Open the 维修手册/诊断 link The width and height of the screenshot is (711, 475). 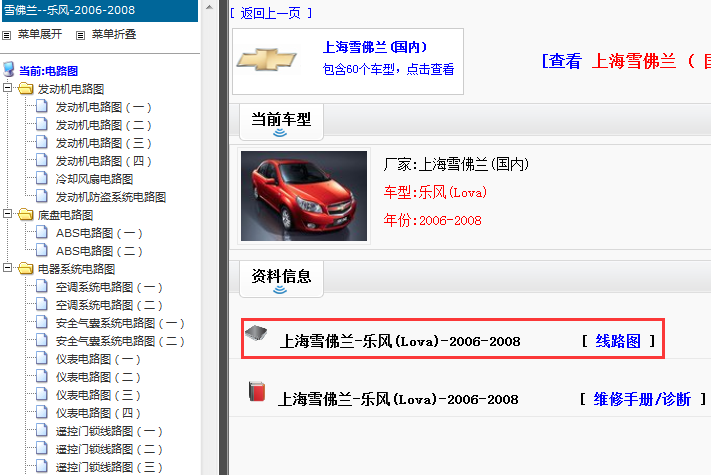tap(642, 399)
